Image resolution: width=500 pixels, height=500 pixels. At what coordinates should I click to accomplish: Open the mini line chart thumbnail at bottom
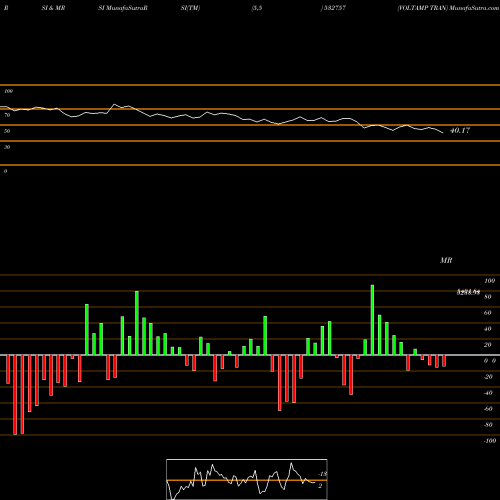[247, 479]
